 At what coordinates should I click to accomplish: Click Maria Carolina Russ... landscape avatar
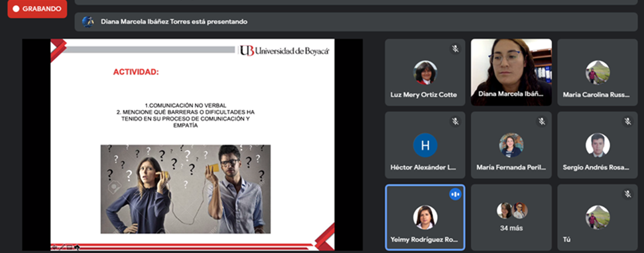(x=598, y=73)
